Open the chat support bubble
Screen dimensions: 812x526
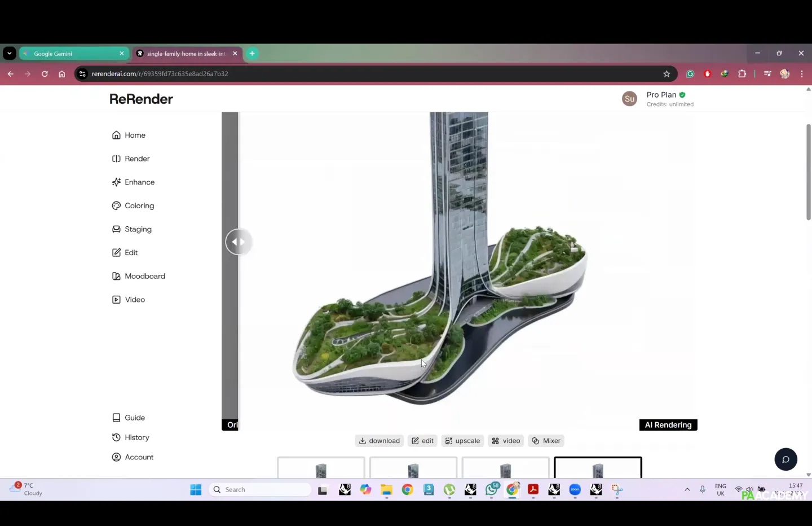[785, 459]
